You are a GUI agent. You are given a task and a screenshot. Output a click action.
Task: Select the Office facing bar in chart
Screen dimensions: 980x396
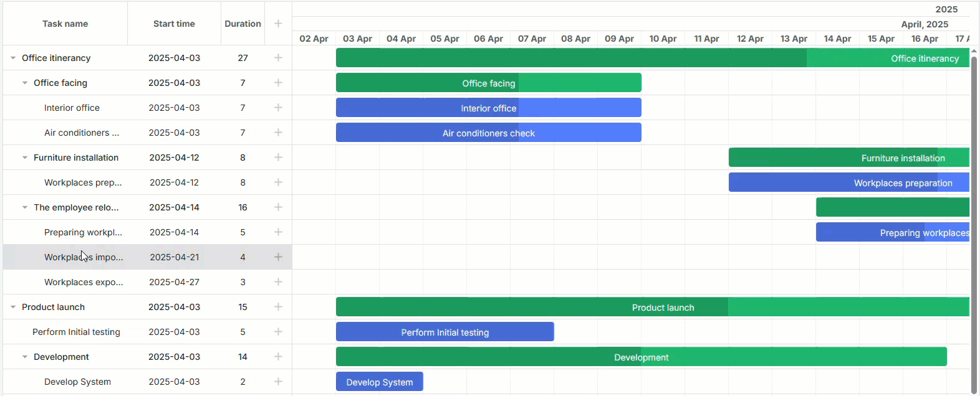489,83
